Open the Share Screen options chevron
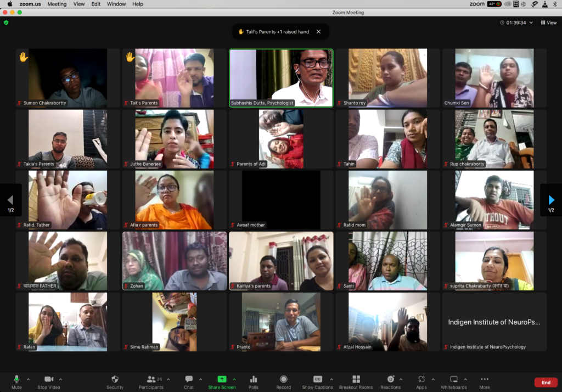The width and height of the screenshot is (562, 392). coord(235,378)
